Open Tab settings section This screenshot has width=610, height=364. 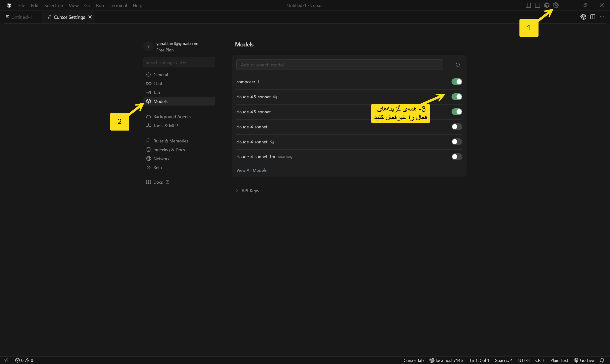[x=179, y=92]
